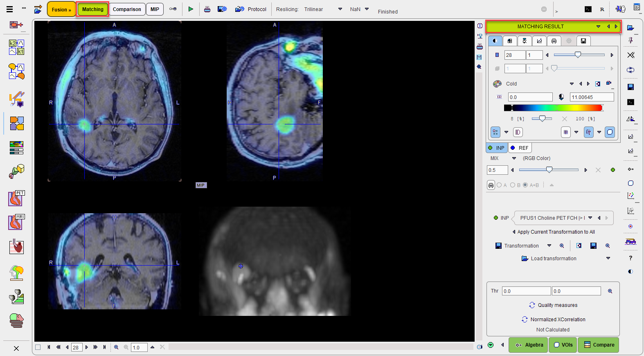Toggle the contour display button in colors panel
Viewport: 644px width, 356px height.
point(610,132)
